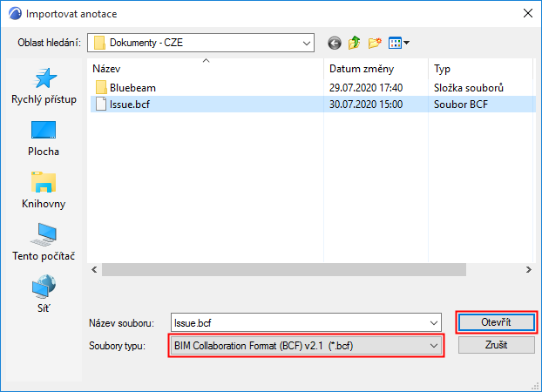Open Knihovny libraries location

pyautogui.click(x=44, y=191)
